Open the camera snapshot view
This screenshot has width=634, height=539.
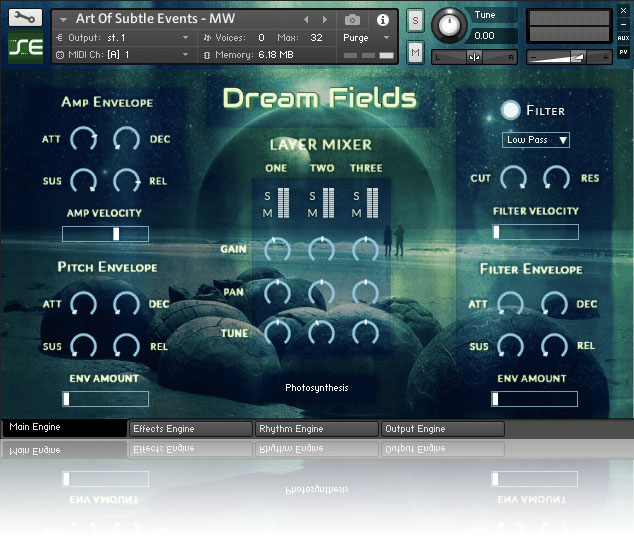(x=352, y=19)
